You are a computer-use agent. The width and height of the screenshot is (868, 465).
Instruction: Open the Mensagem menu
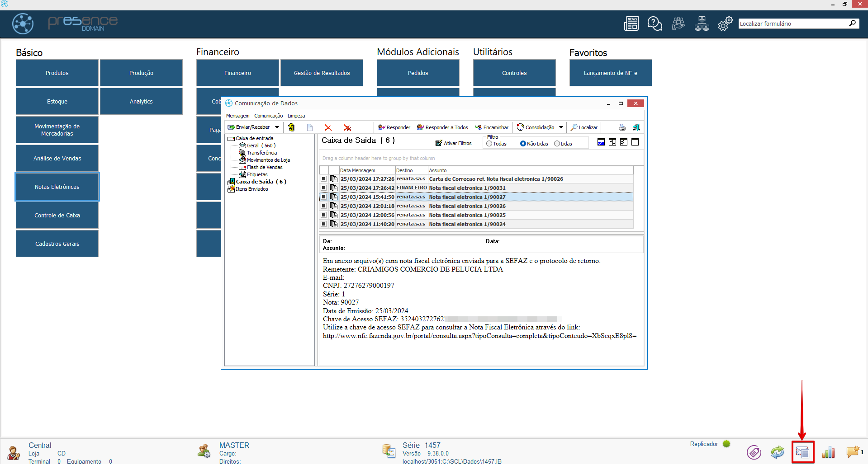(237, 116)
